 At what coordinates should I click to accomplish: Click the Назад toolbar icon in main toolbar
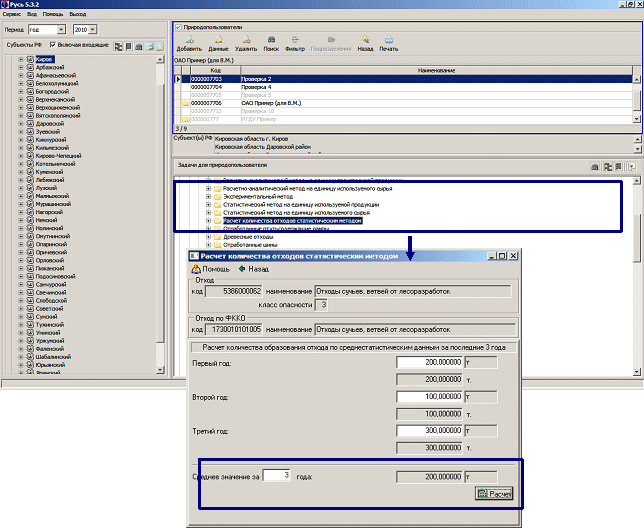click(365, 42)
